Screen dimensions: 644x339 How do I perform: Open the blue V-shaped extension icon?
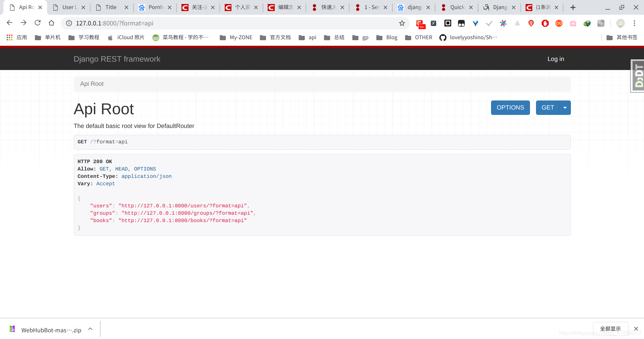[475, 23]
